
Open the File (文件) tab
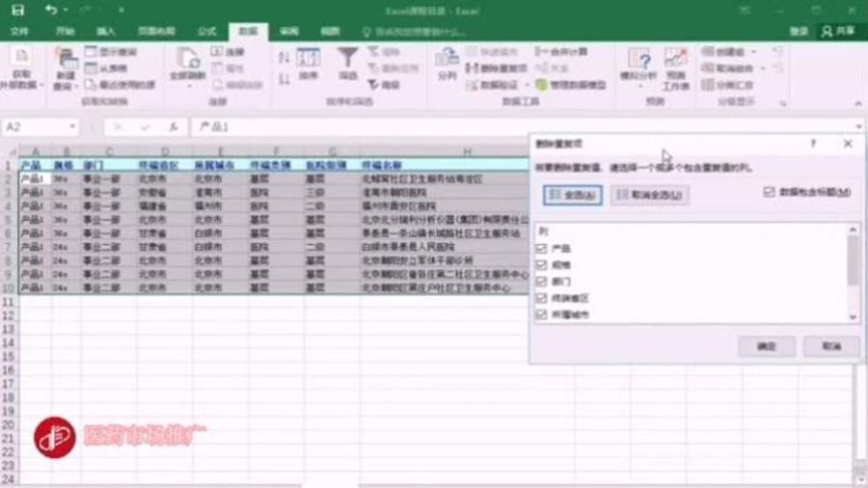[19, 31]
